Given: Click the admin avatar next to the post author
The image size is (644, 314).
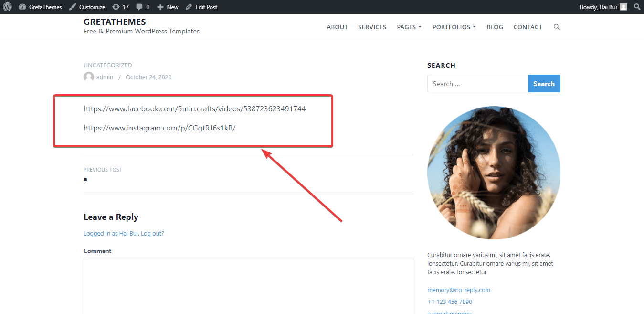Looking at the screenshot, I should [x=88, y=76].
